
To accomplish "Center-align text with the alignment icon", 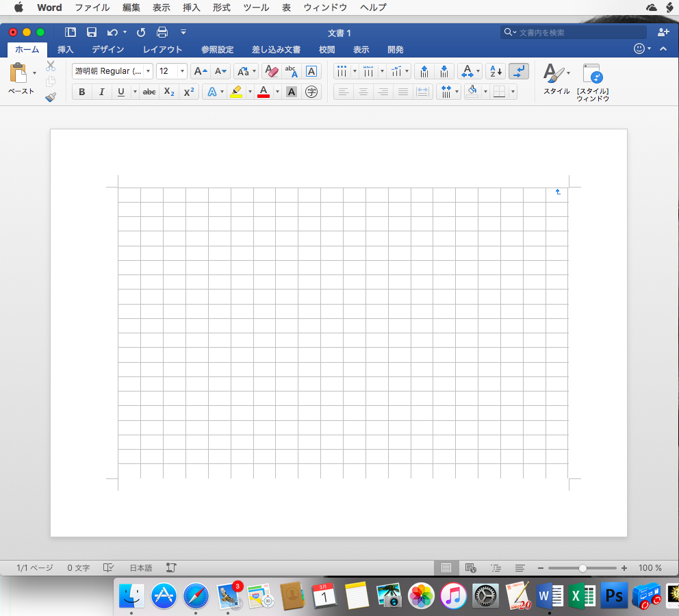I will point(363,92).
